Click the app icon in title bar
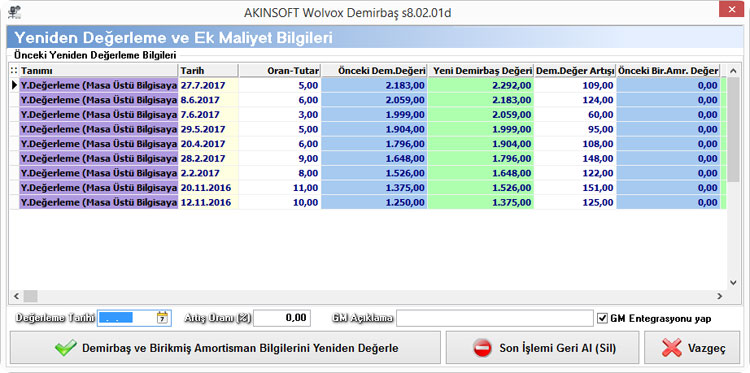 (14, 11)
